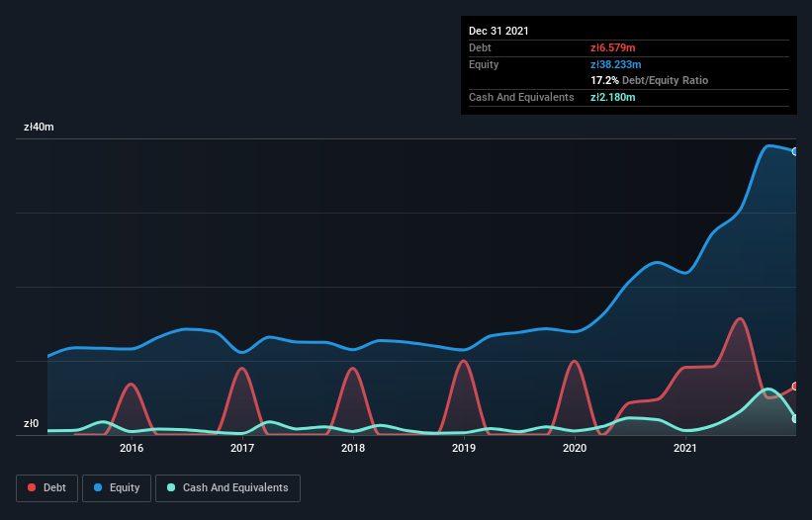The image size is (812, 520).
Task: Toggle the Cash And Equivalents legend button
Action: pos(227,488)
